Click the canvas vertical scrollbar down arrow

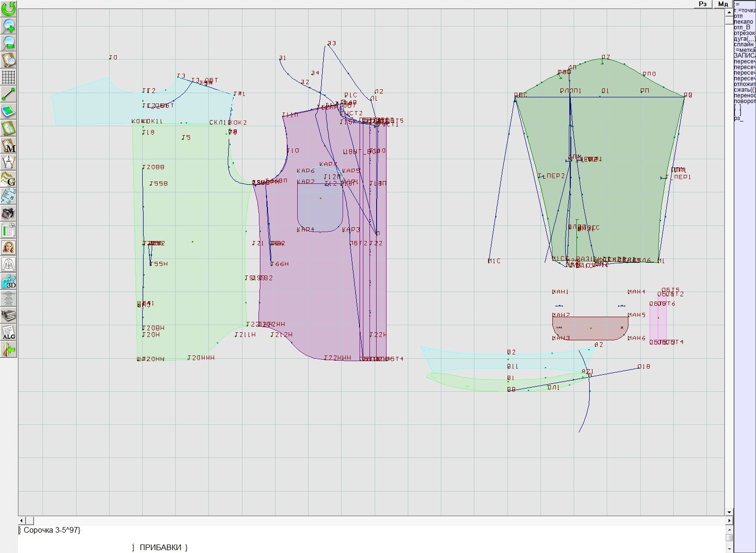[729, 512]
